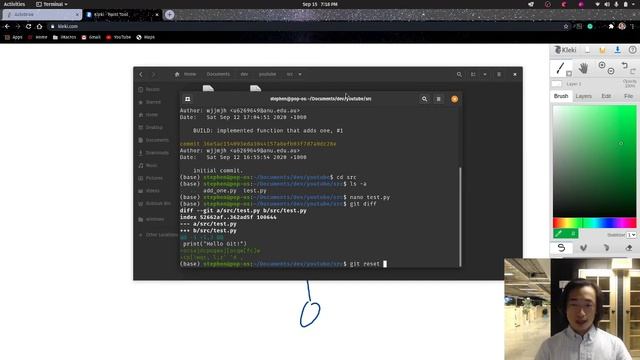
Task: Click the Kleki logo
Action: click(565, 50)
